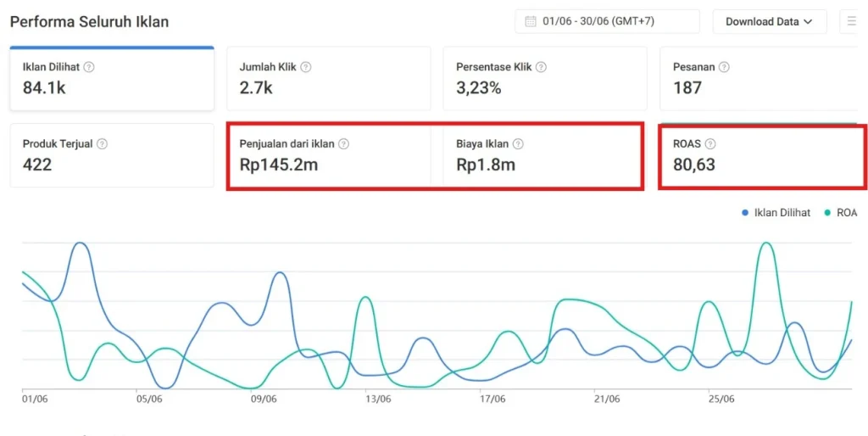
Task: Click help icon beside Jumlah Klik
Action: (306, 67)
